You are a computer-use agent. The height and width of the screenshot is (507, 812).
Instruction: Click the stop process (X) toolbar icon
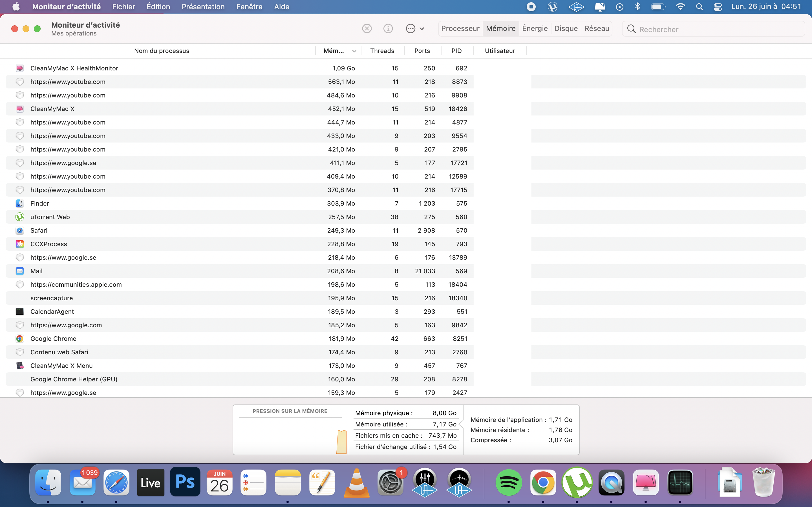point(367,28)
